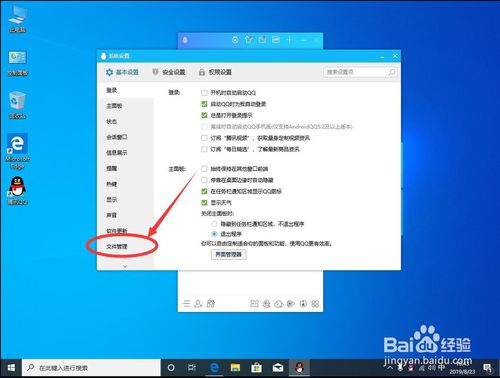This screenshot has width=500, height=378.
Task: Click QQ main panel game icon left of cloud
Action: pos(266,304)
